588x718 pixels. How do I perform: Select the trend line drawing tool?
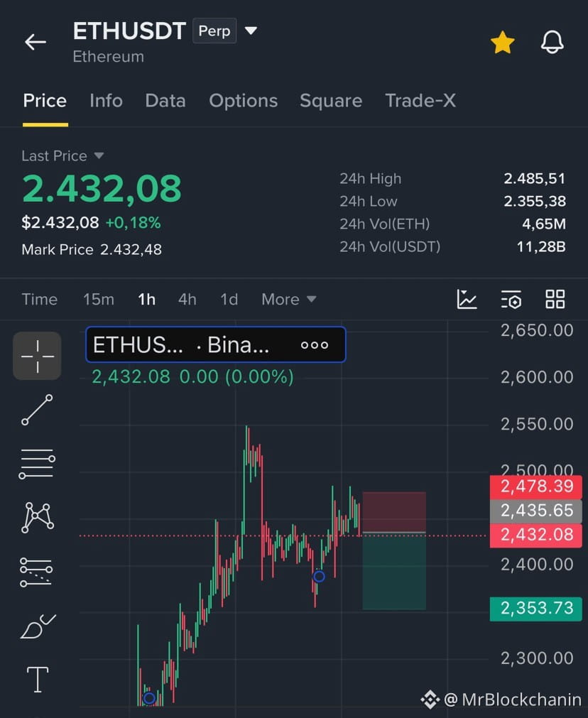37,410
